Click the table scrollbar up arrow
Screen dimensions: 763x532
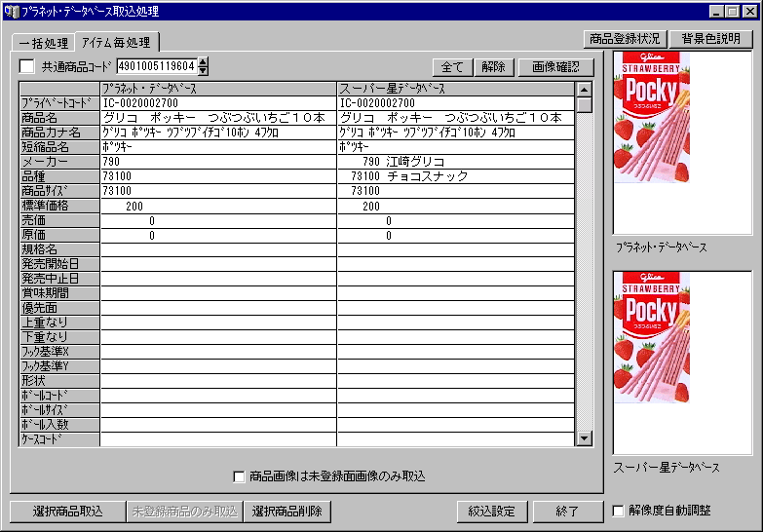tap(584, 90)
